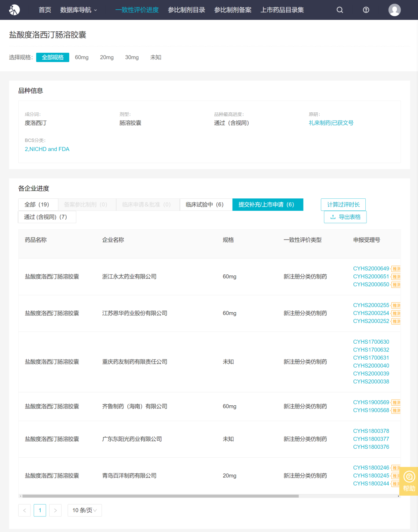Go to 首页 in the top navigation
This screenshot has width=418, height=532.
pos(45,10)
